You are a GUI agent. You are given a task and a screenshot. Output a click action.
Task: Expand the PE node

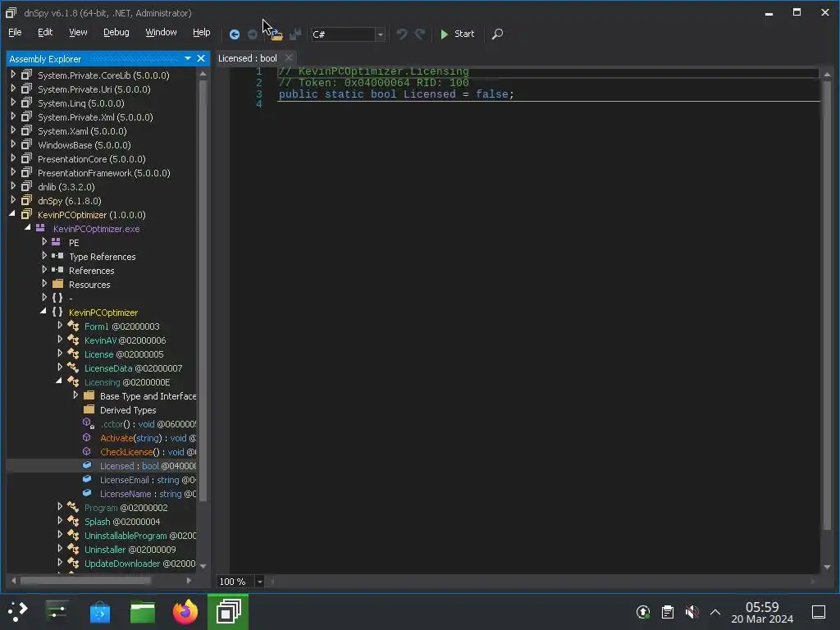point(44,242)
